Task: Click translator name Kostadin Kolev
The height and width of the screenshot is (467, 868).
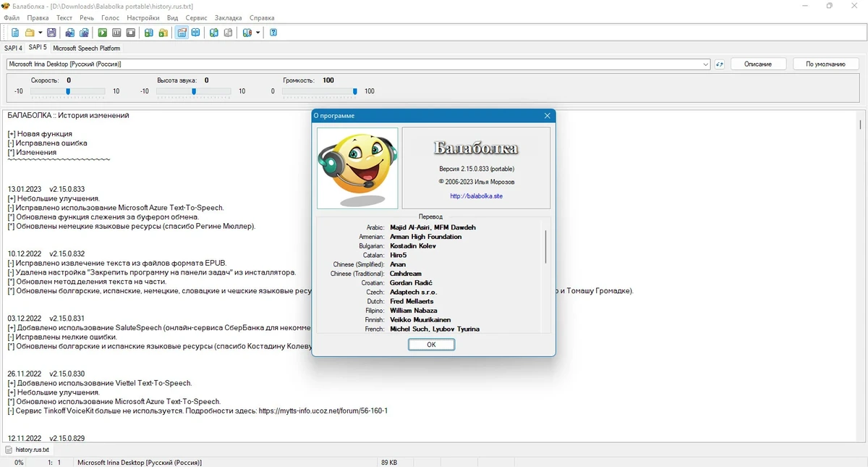Action: point(413,246)
